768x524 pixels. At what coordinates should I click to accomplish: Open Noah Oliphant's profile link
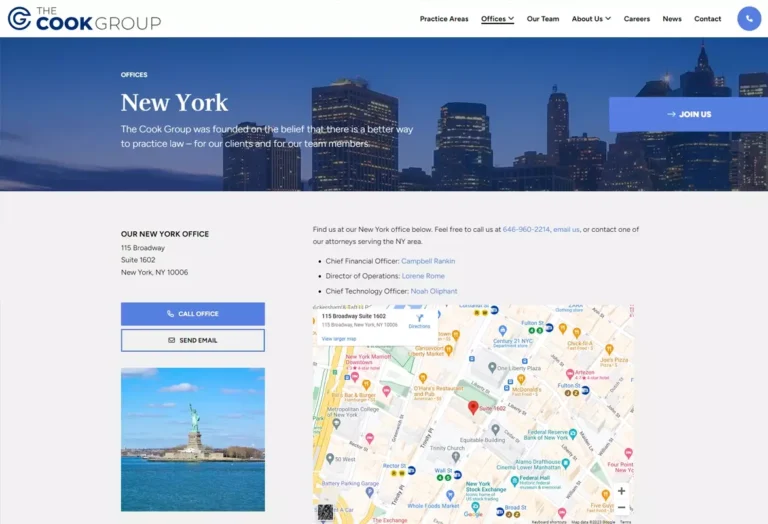coord(434,291)
